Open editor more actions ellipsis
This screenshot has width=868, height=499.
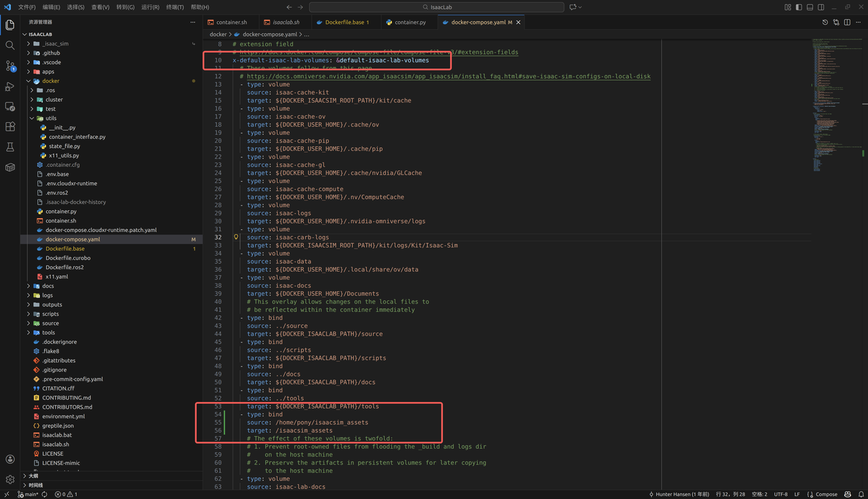(x=858, y=22)
